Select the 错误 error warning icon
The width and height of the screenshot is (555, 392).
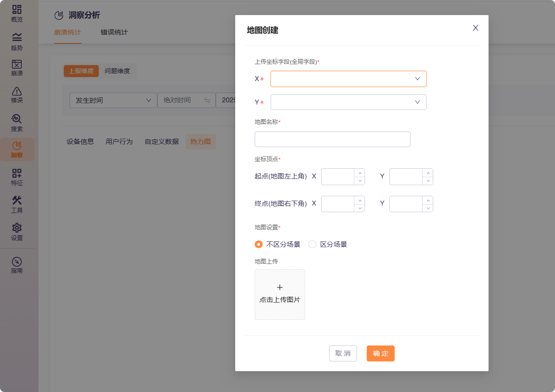[17, 92]
